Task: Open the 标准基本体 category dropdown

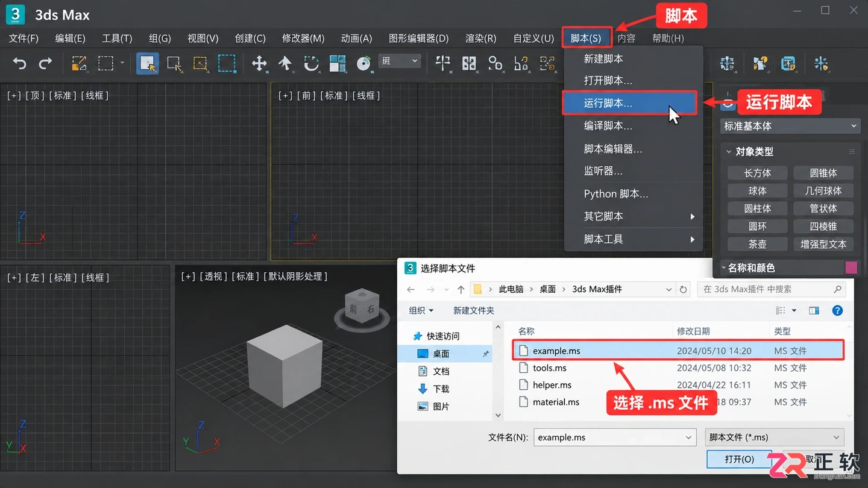Action: [x=790, y=126]
